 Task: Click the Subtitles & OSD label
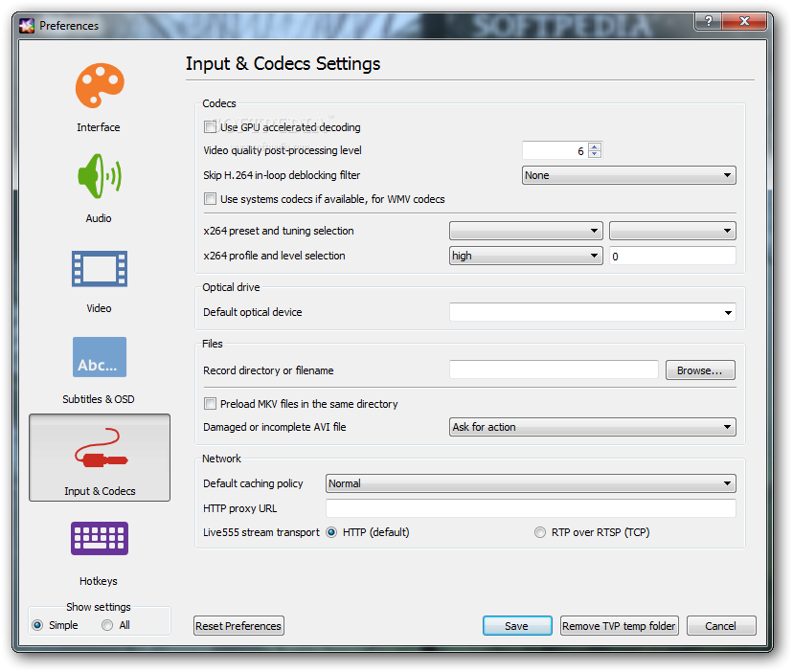tap(99, 399)
